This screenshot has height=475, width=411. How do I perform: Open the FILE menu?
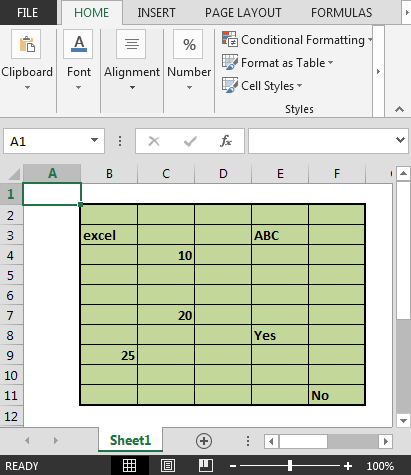28,13
